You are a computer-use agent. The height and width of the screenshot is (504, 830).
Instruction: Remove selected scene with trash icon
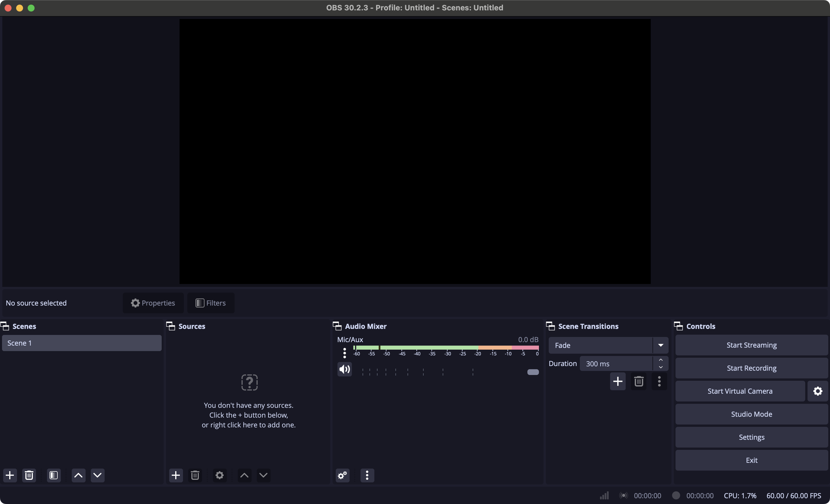click(x=29, y=475)
